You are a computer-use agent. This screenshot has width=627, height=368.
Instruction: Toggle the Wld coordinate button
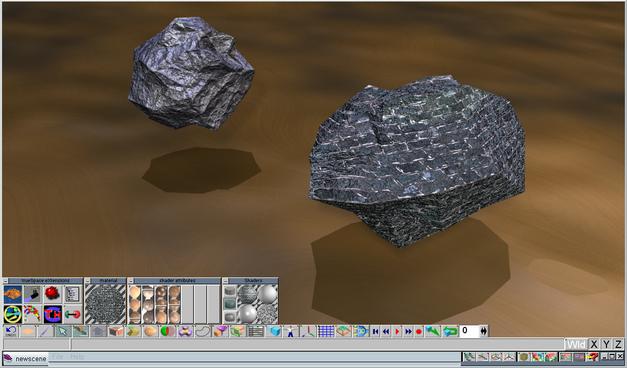576,344
